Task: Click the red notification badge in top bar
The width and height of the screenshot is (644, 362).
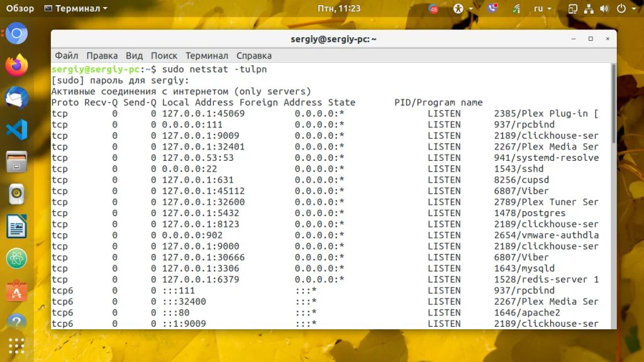Action: [433, 9]
